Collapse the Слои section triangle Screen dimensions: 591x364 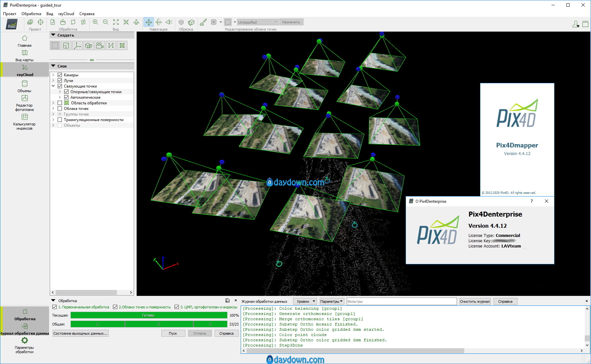pos(53,66)
